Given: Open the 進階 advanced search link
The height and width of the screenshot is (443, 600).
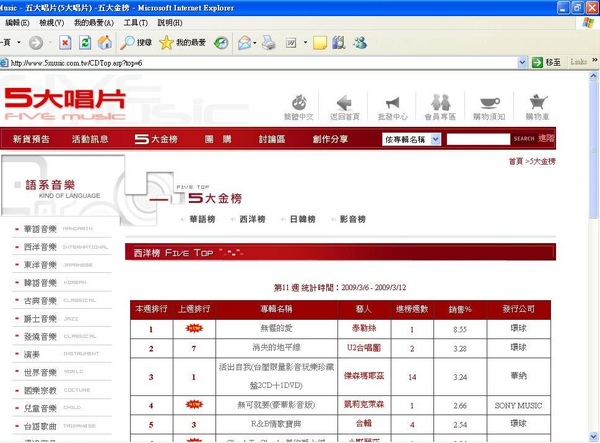Looking at the screenshot, I should pyautogui.click(x=546, y=138).
